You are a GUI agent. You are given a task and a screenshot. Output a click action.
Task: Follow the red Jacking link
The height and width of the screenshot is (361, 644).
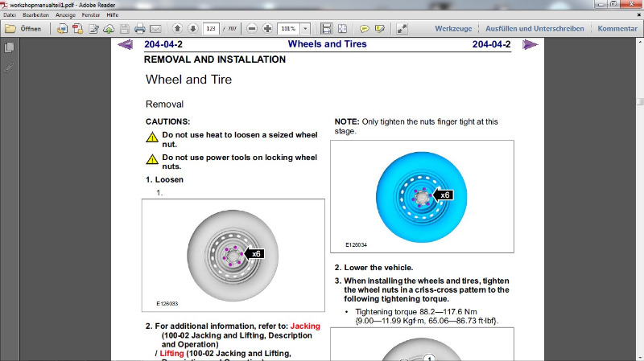305,326
